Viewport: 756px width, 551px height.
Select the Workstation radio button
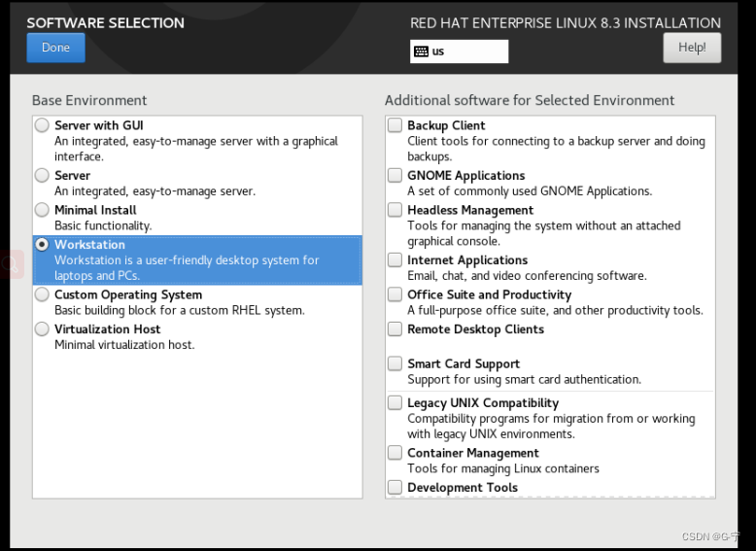tap(42, 245)
